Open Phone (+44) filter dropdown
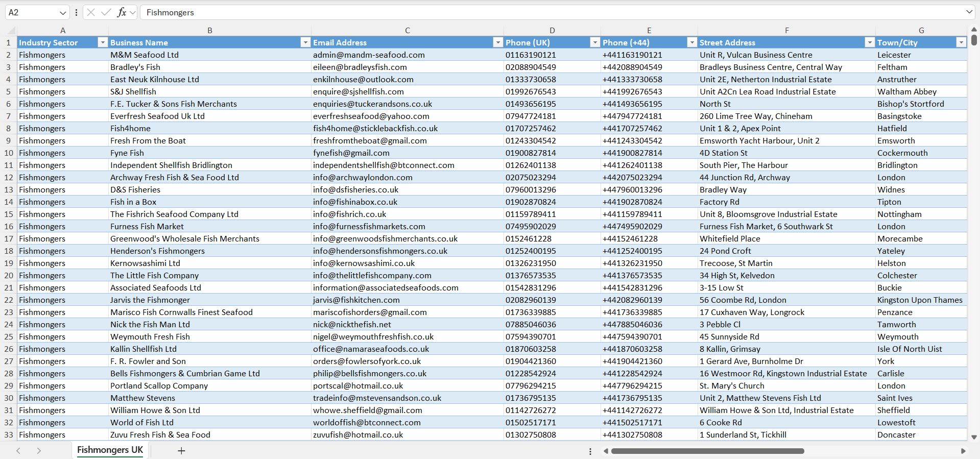980x459 pixels. point(692,42)
